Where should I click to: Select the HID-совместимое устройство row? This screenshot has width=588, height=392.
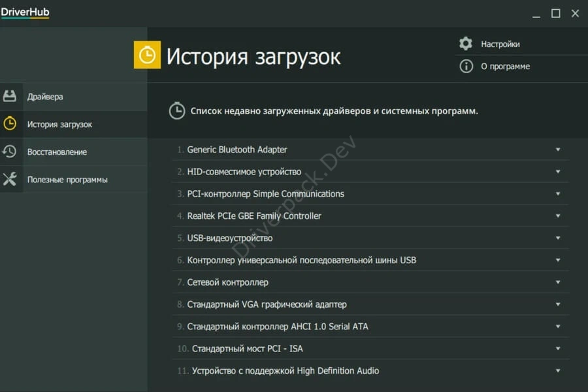point(370,172)
